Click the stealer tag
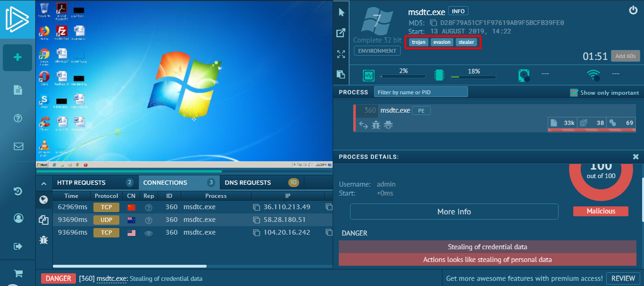644x286 pixels. tap(466, 42)
